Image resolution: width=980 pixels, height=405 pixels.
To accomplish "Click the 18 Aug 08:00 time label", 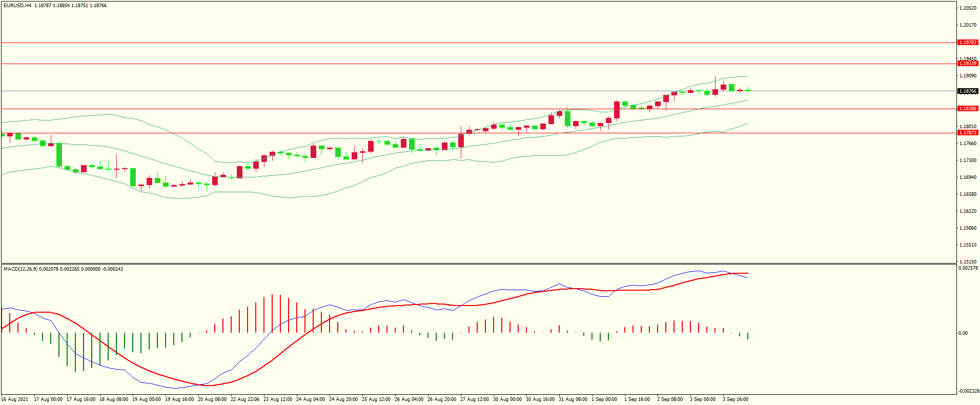I will tap(114, 399).
